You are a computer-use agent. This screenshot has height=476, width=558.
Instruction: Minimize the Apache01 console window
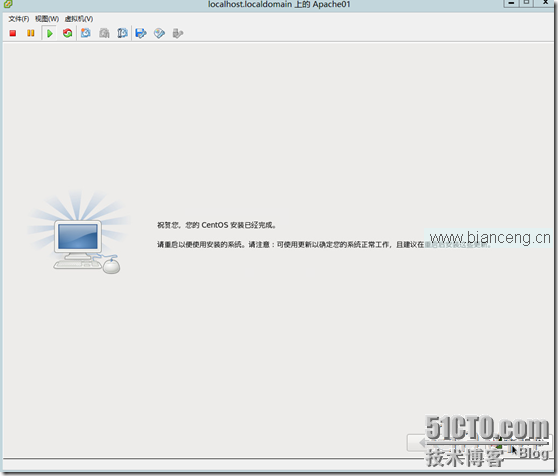(x=512, y=3)
